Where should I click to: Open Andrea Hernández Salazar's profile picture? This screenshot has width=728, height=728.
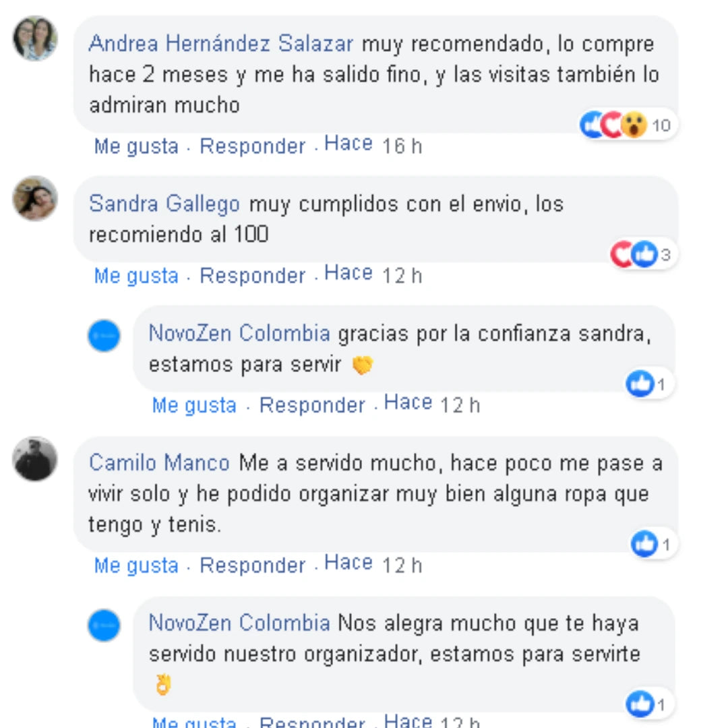(x=35, y=38)
